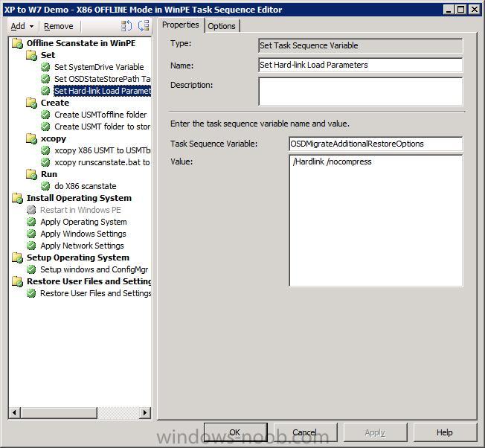485x448 pixels.
Task: Select the Create USMT folder to store step
Action: tap(102, 127)
